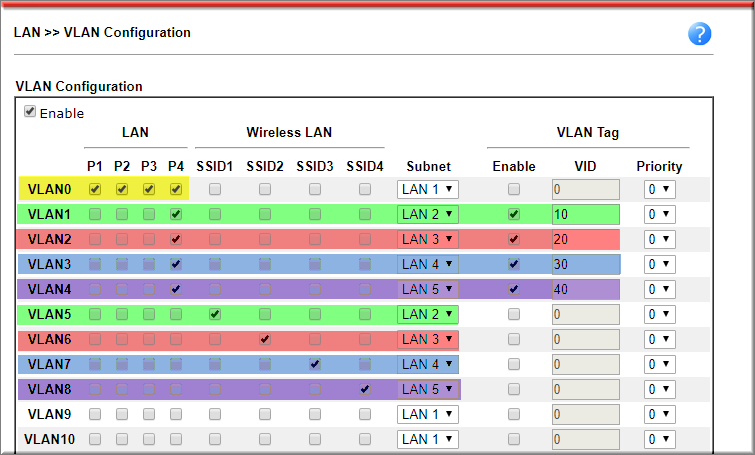The height and width of the screenshot is (455, 755).
Task: Uncheck P4 port checkbox in VLAN1 row
Action: 176,214
